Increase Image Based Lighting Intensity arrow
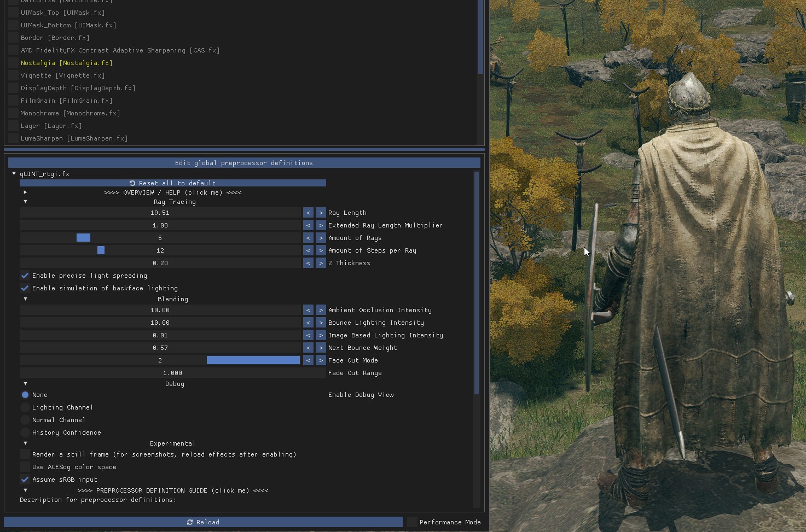 click(x=321, y=335)
